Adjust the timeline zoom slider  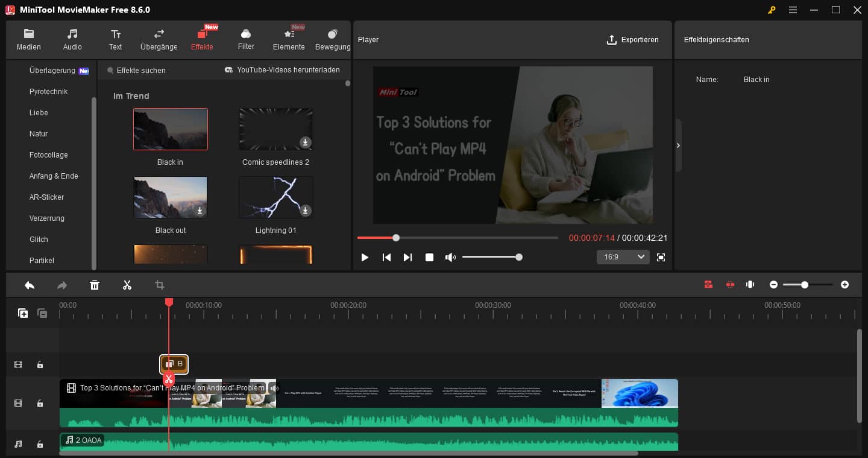(x=807, y=284)
